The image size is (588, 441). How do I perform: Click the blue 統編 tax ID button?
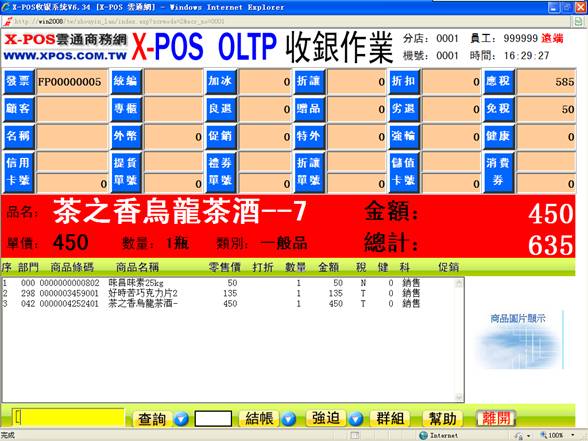tap(126, 81)
